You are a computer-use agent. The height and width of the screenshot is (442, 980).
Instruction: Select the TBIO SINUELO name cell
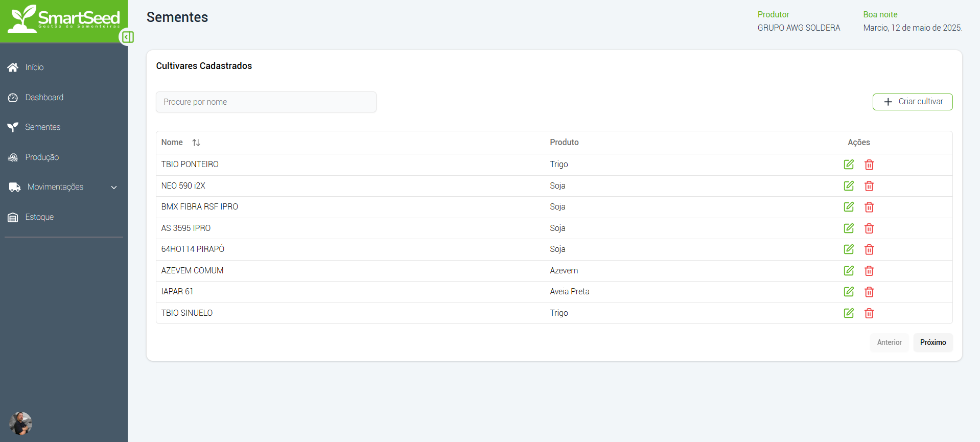187,313
